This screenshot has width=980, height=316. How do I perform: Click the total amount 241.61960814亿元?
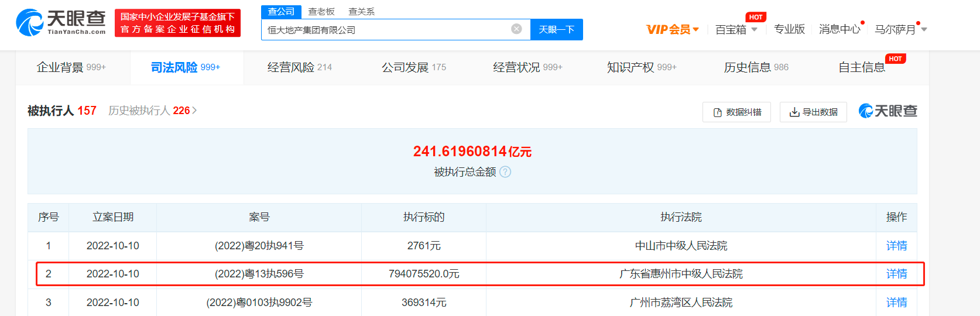click(472, 152)
